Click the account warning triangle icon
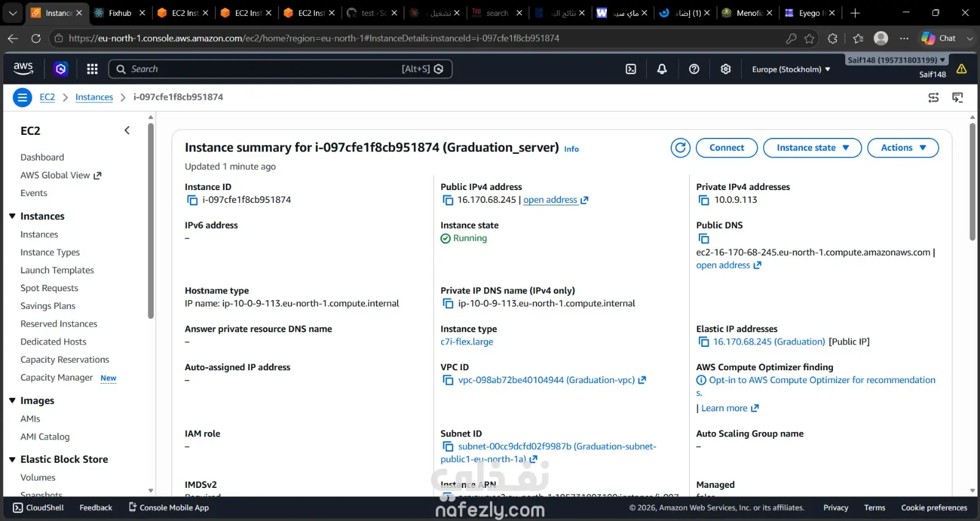Viewport: 980px width, 521px height. pos(962,69)
